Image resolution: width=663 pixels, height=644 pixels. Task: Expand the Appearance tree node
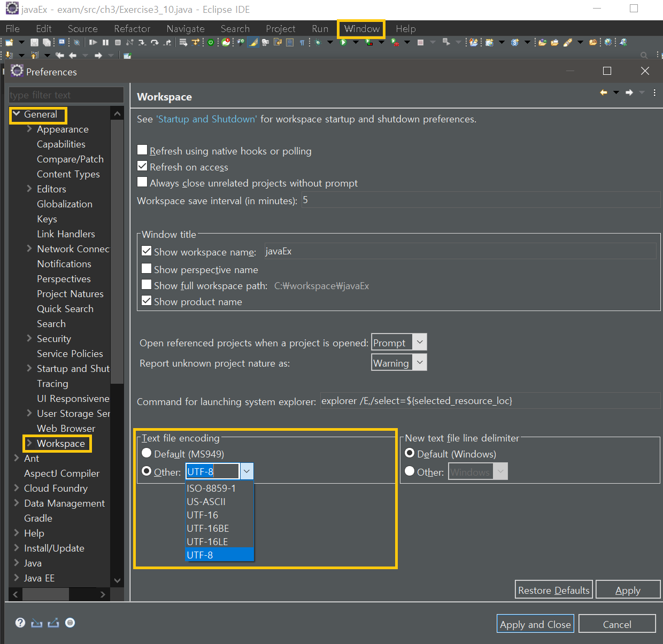(x=29, y=129)
